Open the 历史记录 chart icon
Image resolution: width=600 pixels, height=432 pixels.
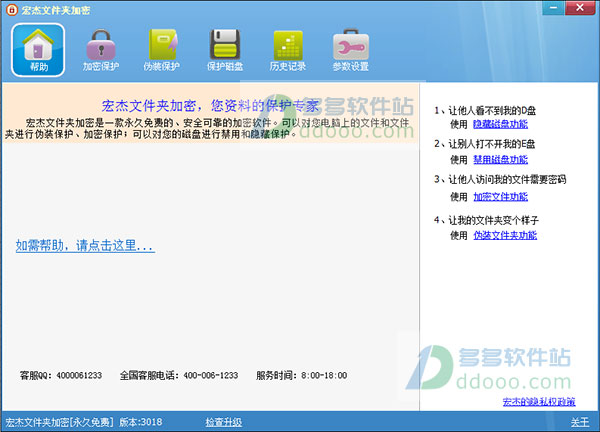pyautogui.click(x=288, y=50)
